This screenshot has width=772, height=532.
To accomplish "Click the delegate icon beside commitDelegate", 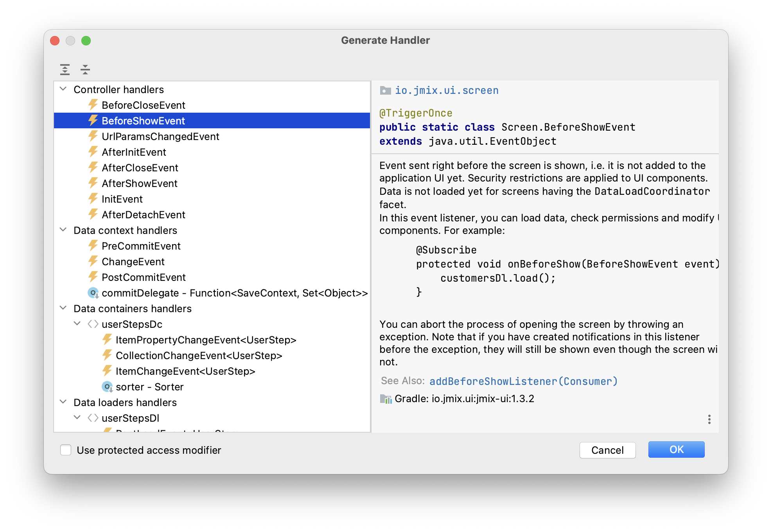I will (x=93, y=293).
